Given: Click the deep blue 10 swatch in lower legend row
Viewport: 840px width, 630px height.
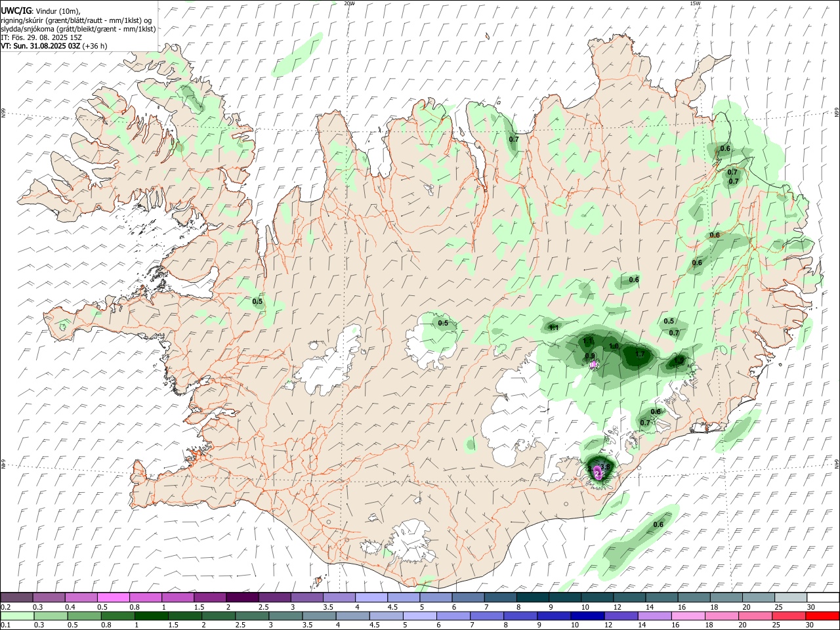Looking at the screenshot, I should click(x=587, y=616).
